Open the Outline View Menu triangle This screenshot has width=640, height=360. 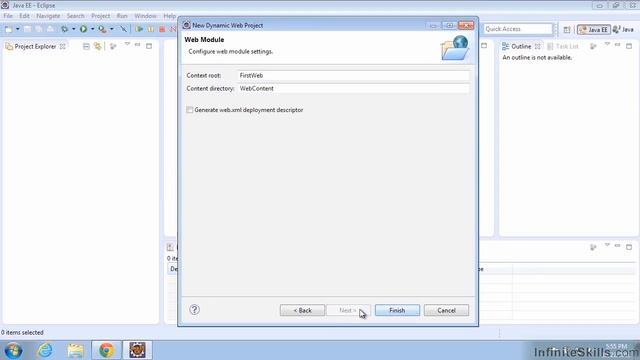tap(607, 44)
